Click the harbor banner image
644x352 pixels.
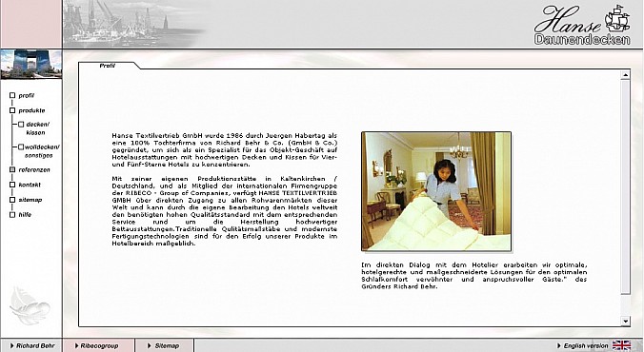coord(133,24)
